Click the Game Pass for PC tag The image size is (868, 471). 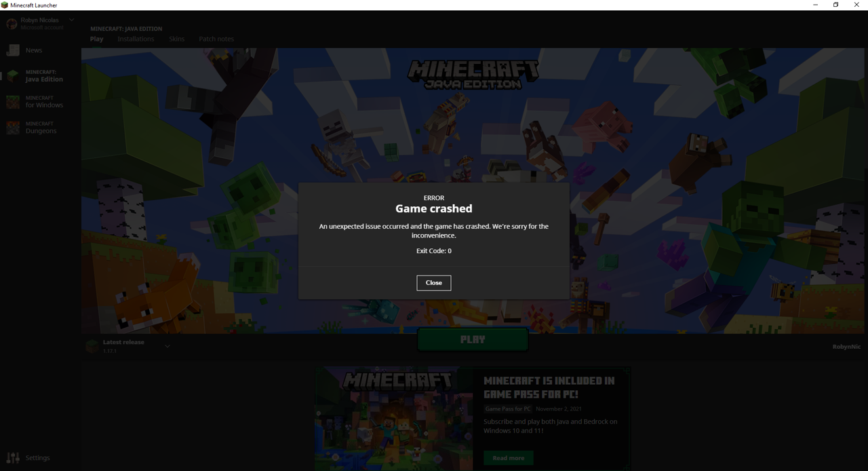tap(508, 409)
